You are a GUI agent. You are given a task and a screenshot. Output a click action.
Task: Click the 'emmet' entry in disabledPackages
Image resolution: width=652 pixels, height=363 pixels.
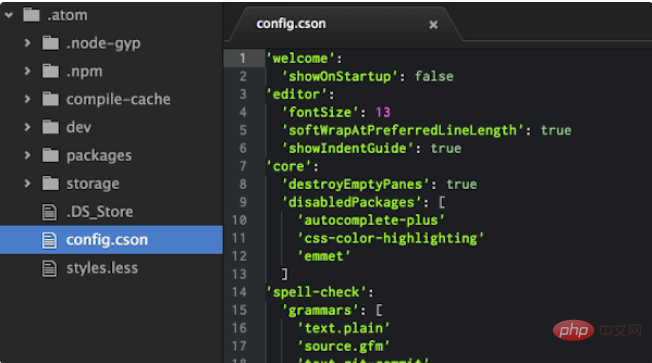pos(324,256)
